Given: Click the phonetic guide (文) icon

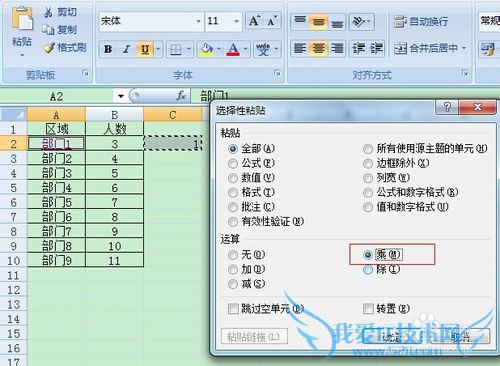Looking at the screenshot, I should 263,49.
